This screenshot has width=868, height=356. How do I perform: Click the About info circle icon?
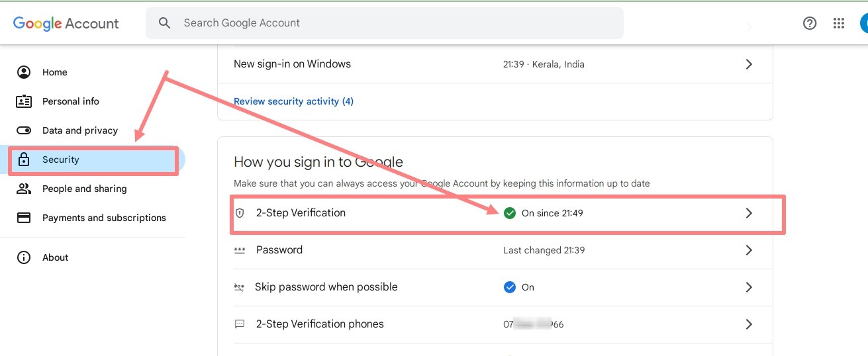24,257
